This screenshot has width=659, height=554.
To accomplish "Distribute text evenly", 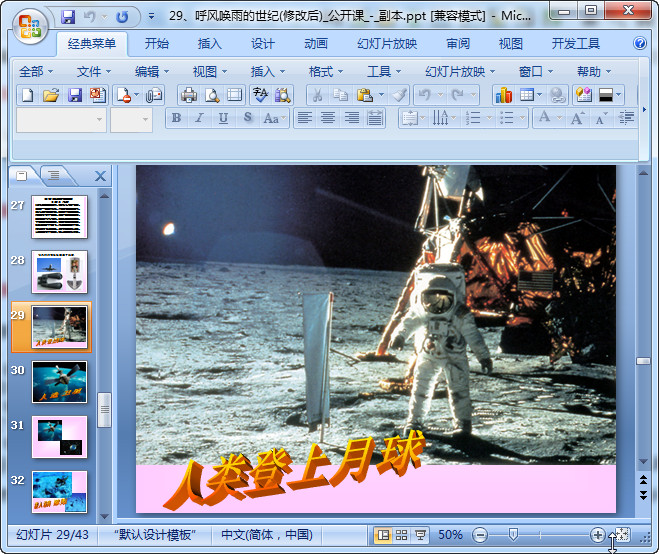I will [375, 118].
